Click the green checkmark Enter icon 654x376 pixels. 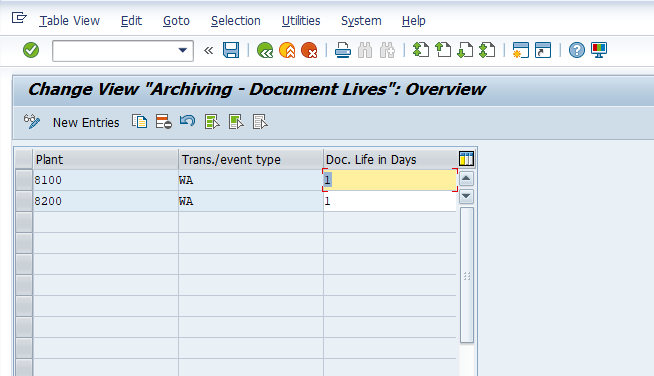point(31,50)
